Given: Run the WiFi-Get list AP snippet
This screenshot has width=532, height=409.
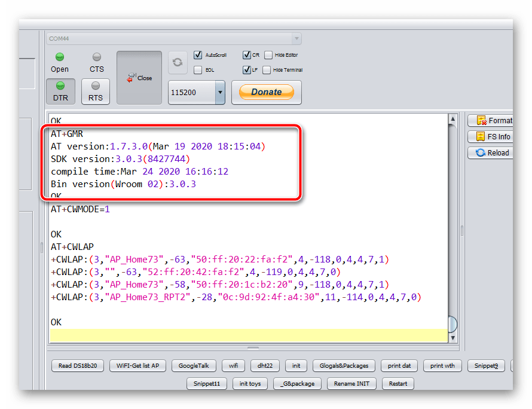Looking at the screenshot, I should coord(138,365).
